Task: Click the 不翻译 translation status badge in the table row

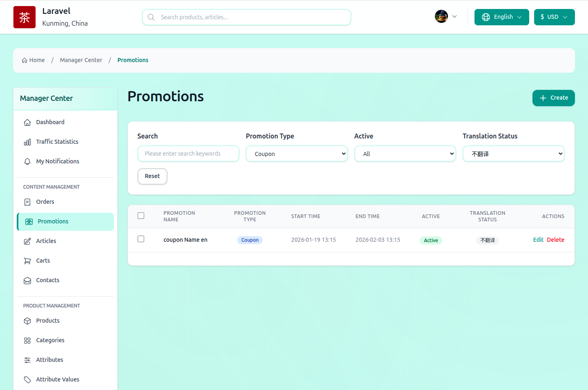Action: point(488,241)
